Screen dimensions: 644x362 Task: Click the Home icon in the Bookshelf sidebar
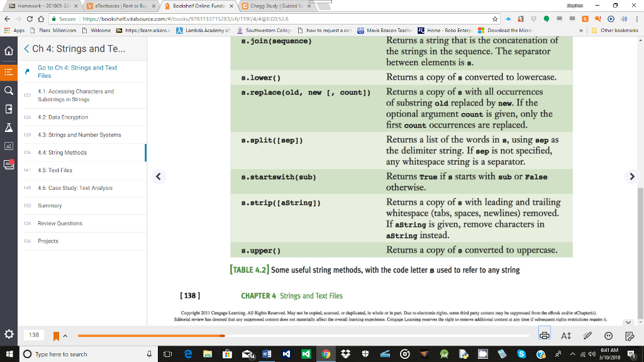(x=9, y=50)
